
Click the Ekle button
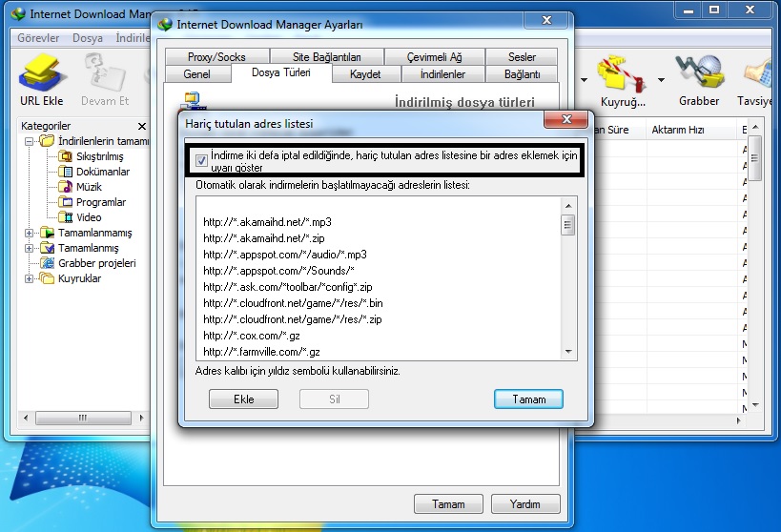[x=243, y=399]
